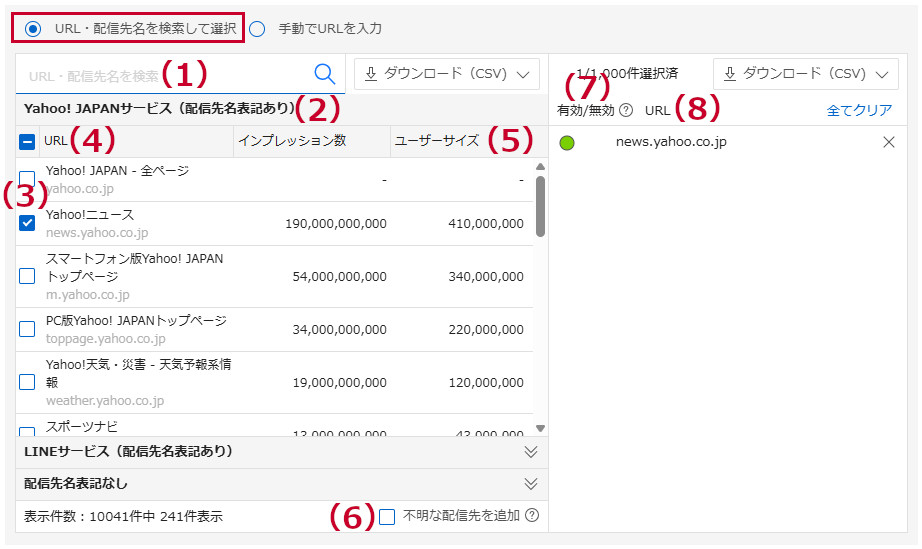
Task: Click help icon beside 不明な配信先を追加
Action: pos(532,515)
